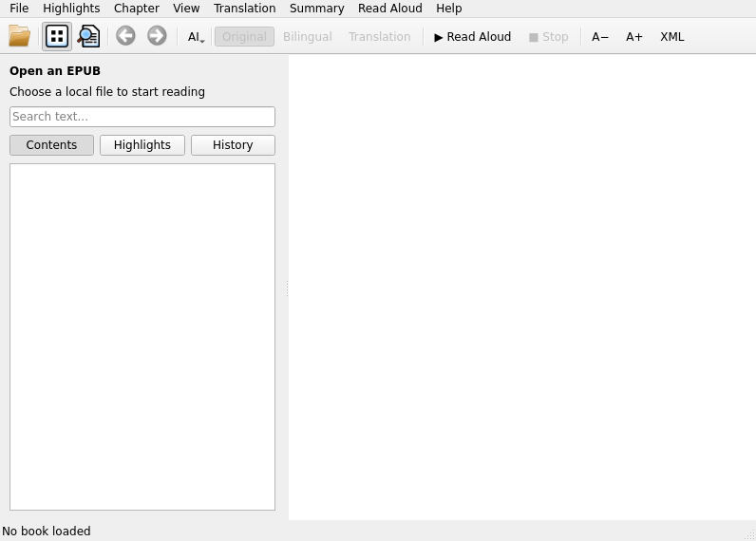
Task: Click the empty contents list panel
Action: pyautogui.click(x=142, y=337)
